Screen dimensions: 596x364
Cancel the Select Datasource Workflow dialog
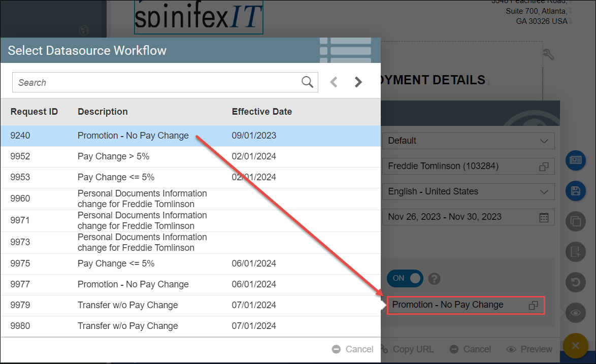pos(353,349)
